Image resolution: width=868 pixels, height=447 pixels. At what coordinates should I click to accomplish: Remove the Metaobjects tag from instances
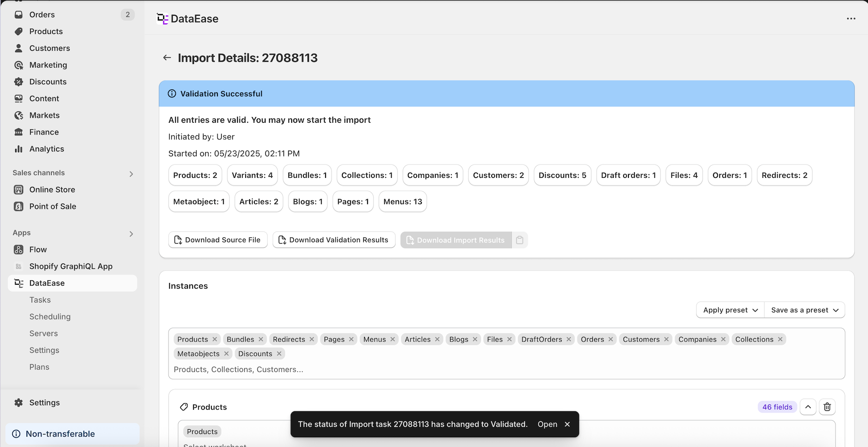(x=227, y=354)
